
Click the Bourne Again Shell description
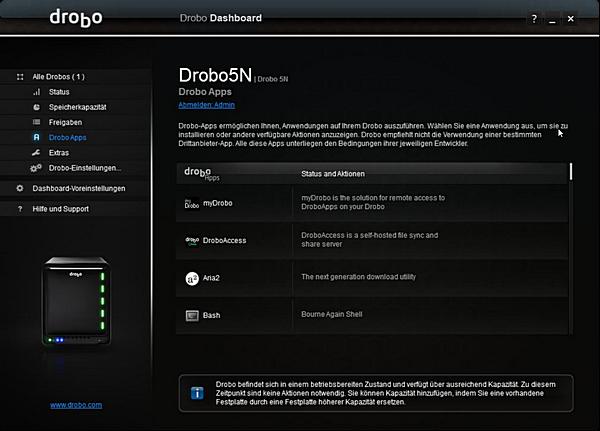[332, 314]
